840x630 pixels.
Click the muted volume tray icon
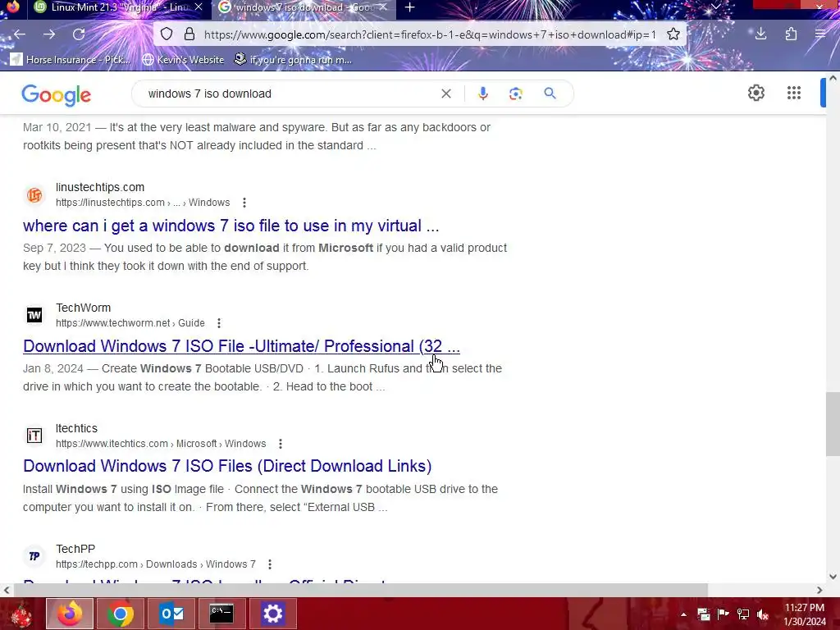click(x=763, y=614)
